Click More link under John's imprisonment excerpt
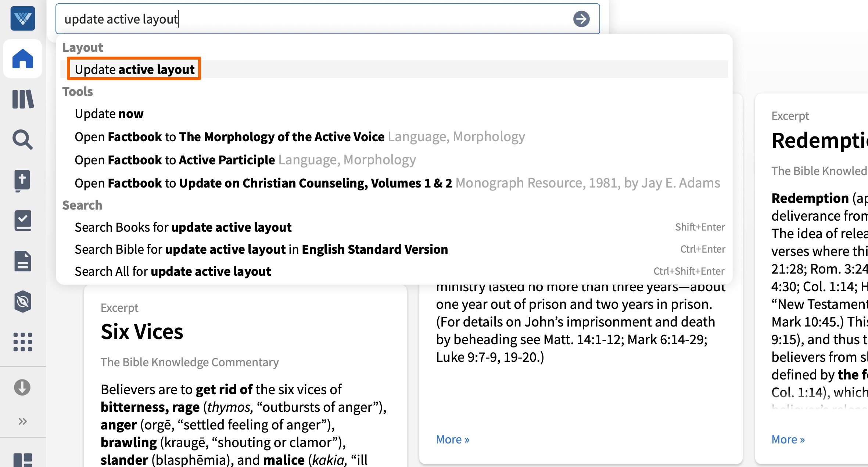 tap(452, 439)
